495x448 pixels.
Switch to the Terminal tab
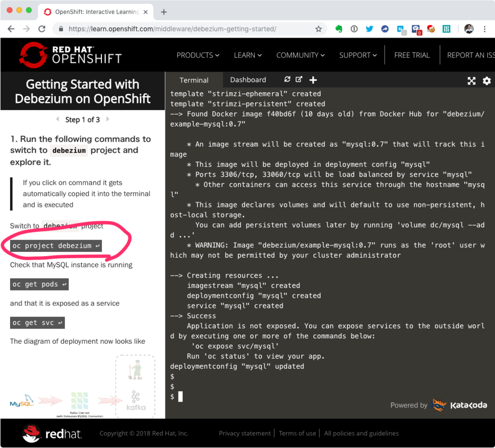coord(194,80)
